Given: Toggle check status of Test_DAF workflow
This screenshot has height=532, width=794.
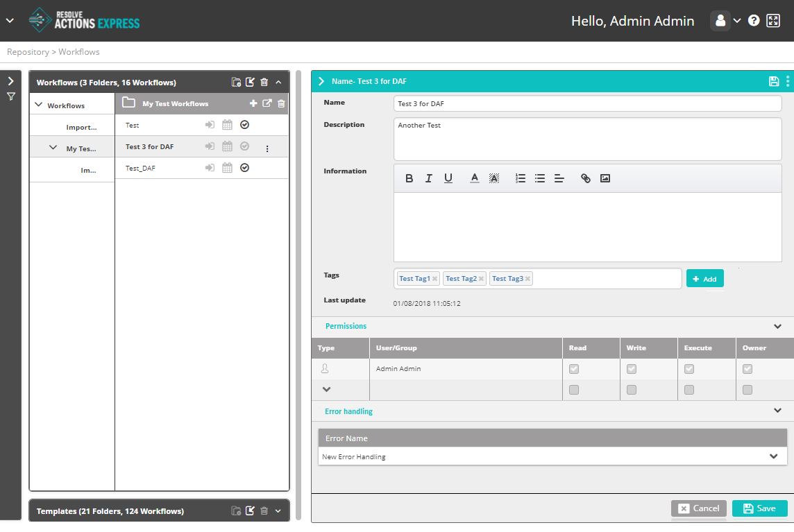Looking at the screenshot, I should [x=244, y=168].
